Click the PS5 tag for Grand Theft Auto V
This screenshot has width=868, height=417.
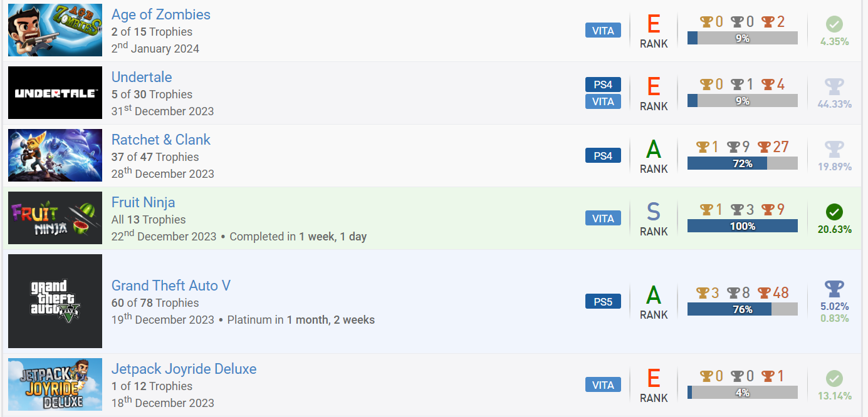[603, 301]
